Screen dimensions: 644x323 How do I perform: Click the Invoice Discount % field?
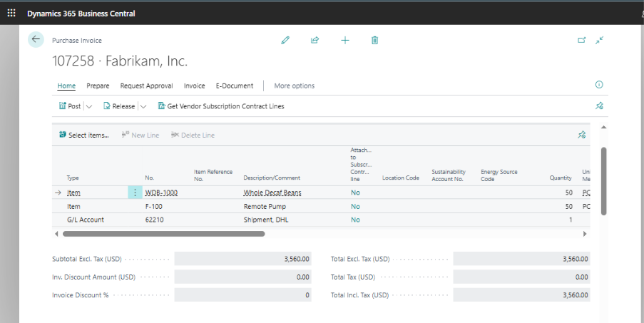(x=242, y=295)
